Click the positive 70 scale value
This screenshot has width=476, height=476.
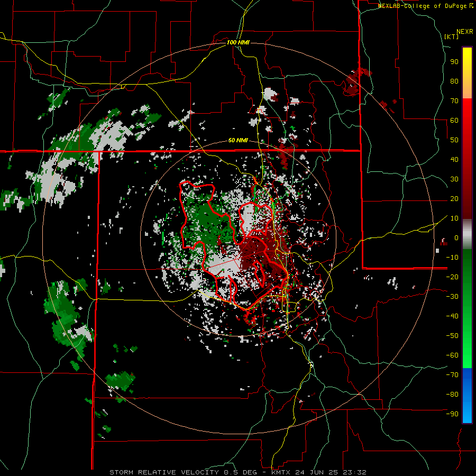454,101
